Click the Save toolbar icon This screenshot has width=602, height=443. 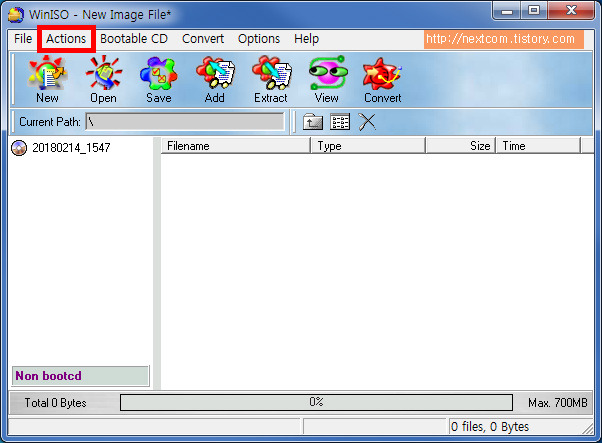[x=159, y=79]
